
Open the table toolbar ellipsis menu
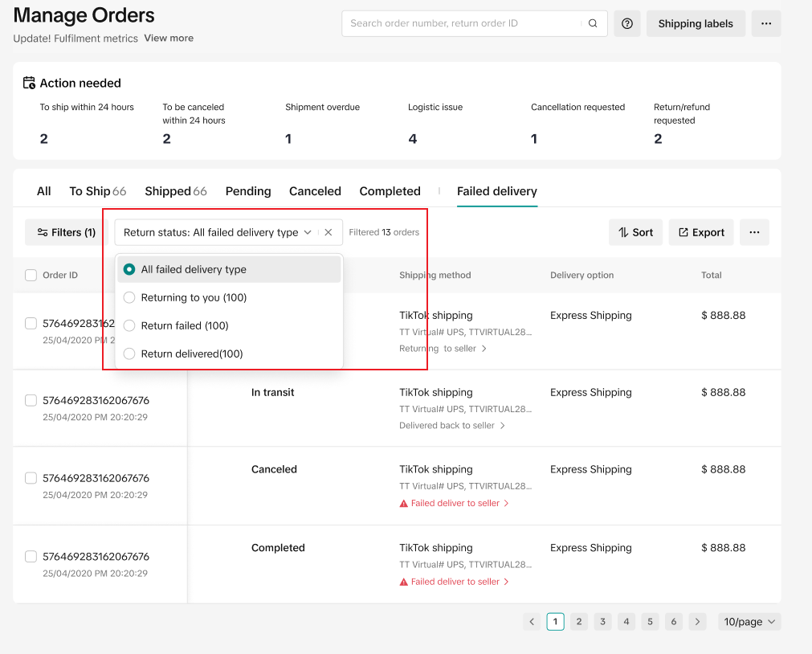tap(753, 232)
